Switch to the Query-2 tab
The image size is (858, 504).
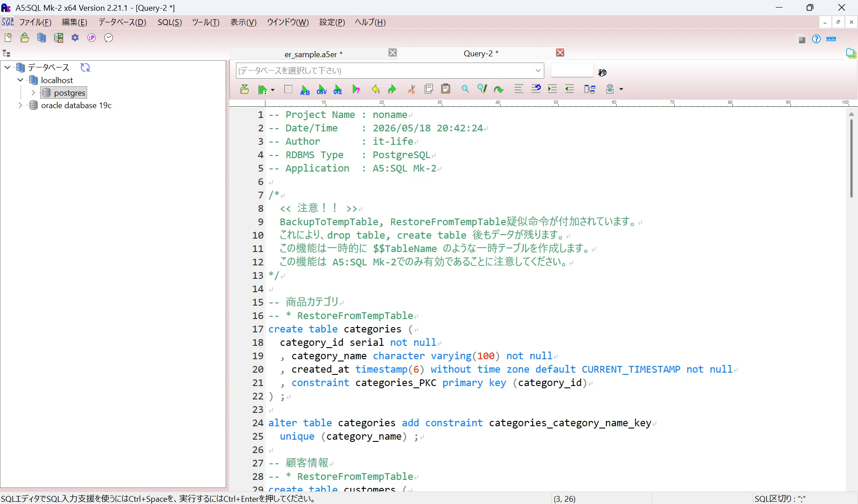[x=481, y=54]
